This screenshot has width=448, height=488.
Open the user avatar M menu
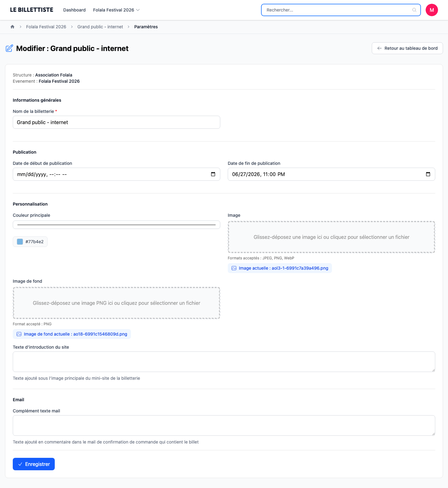coord(432,10)
